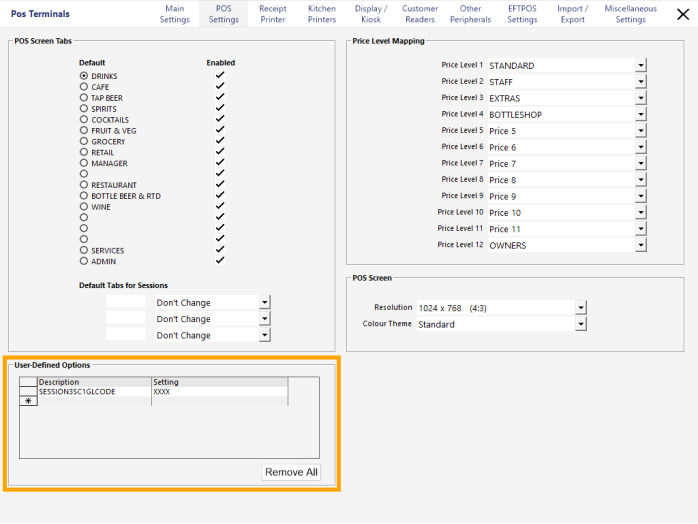Switch to Customer Readers tab

tap(420, 14)
